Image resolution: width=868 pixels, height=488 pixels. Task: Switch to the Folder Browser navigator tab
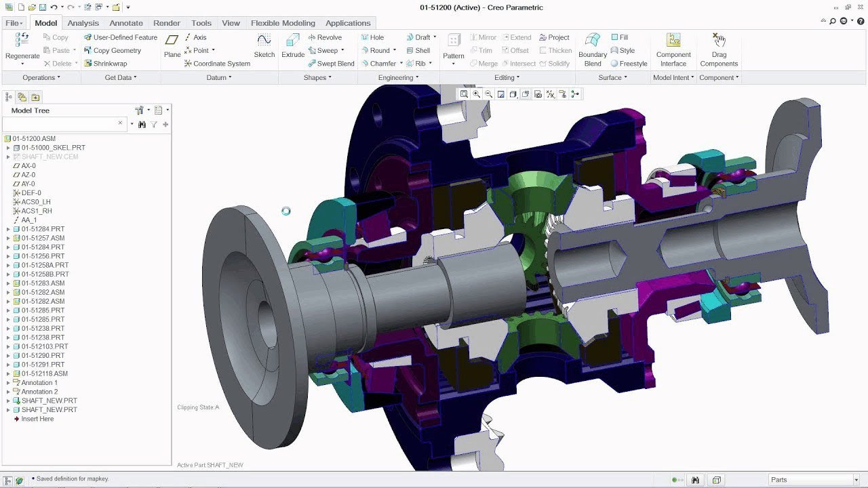click(22, 97)
